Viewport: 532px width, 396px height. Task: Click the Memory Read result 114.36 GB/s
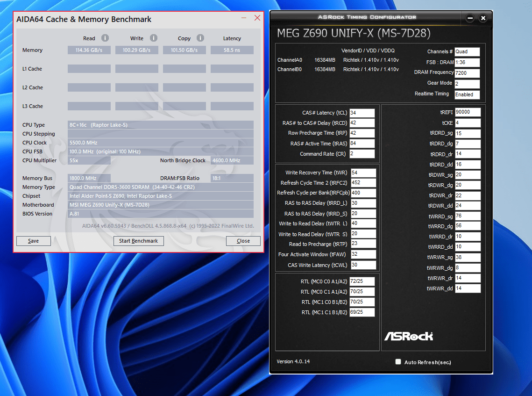click(x=89, y=50)
